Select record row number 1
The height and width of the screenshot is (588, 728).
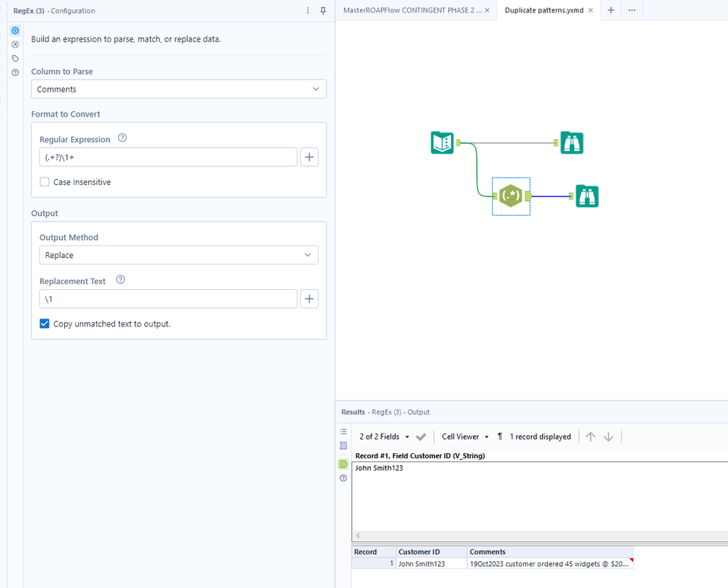pos(373,563)
